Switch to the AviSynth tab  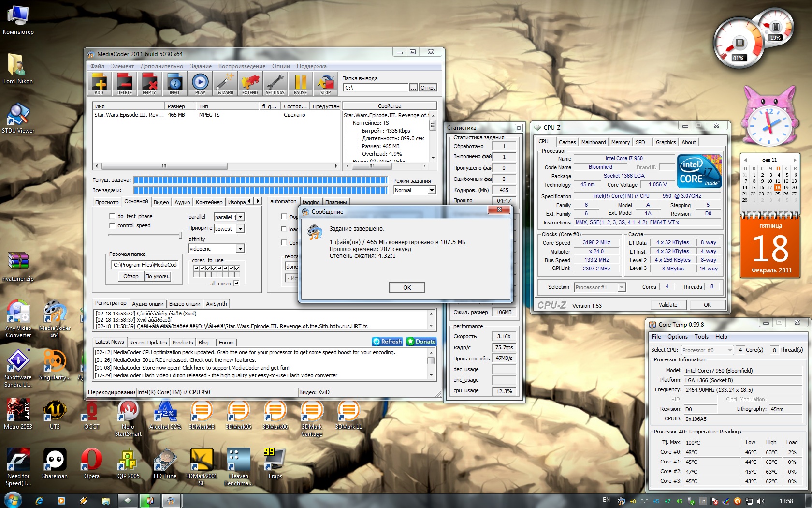point(216,304)
